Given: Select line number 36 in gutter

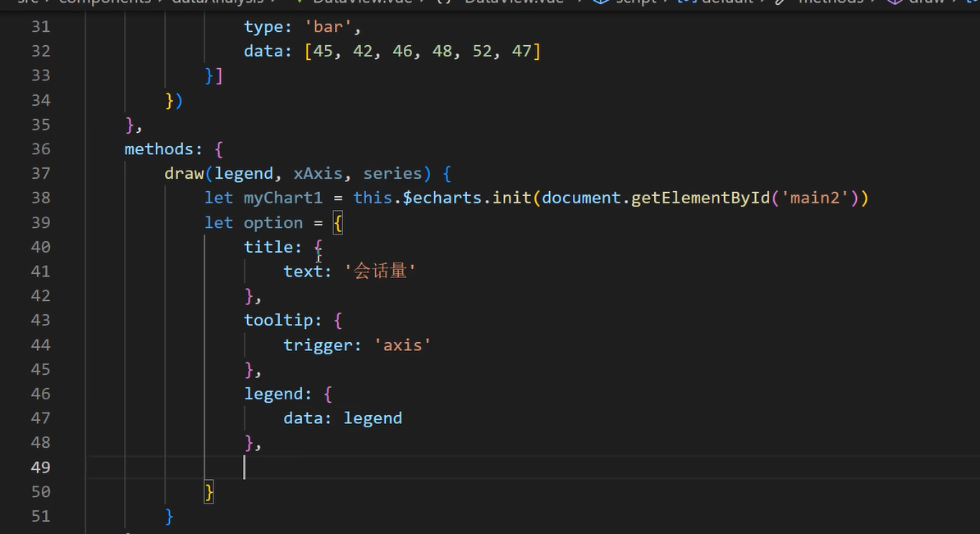Looking at the screenshot, I should (x=40, y=149).
